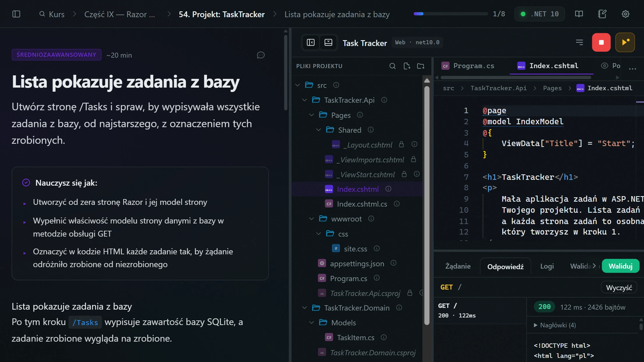
Task: Switch to the Odpowiedź tab
Action: 505,267
